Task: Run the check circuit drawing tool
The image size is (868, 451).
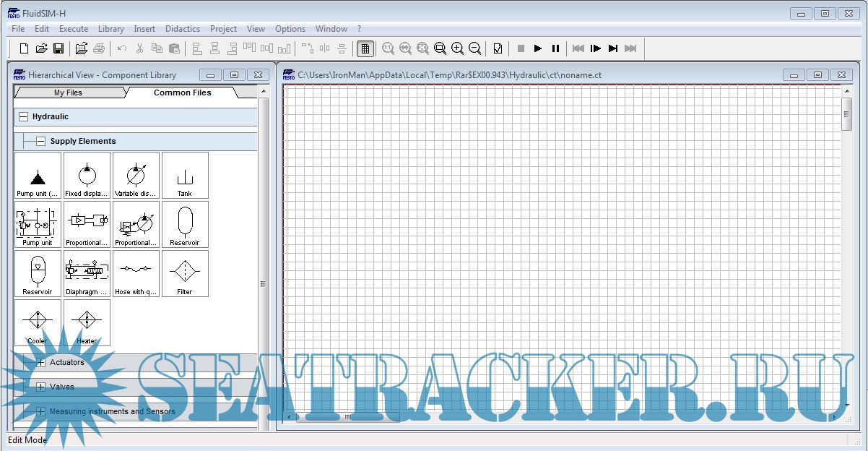Action: pyautogui.click(x=498, y=48)
